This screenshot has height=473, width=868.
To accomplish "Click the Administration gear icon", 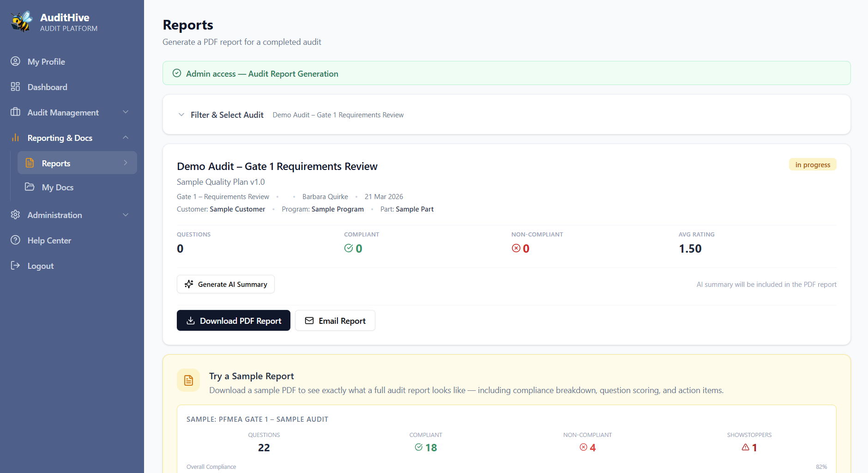I will point(15,215).
